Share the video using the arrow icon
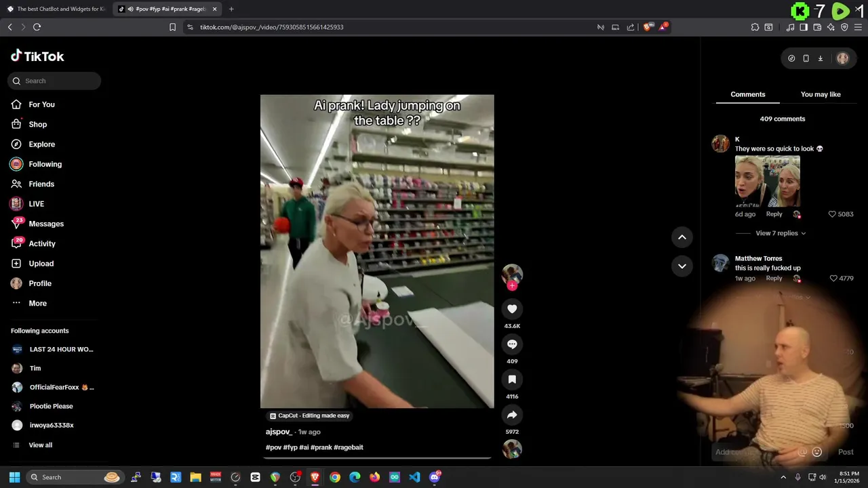868x488 pixels. (512, 415)
